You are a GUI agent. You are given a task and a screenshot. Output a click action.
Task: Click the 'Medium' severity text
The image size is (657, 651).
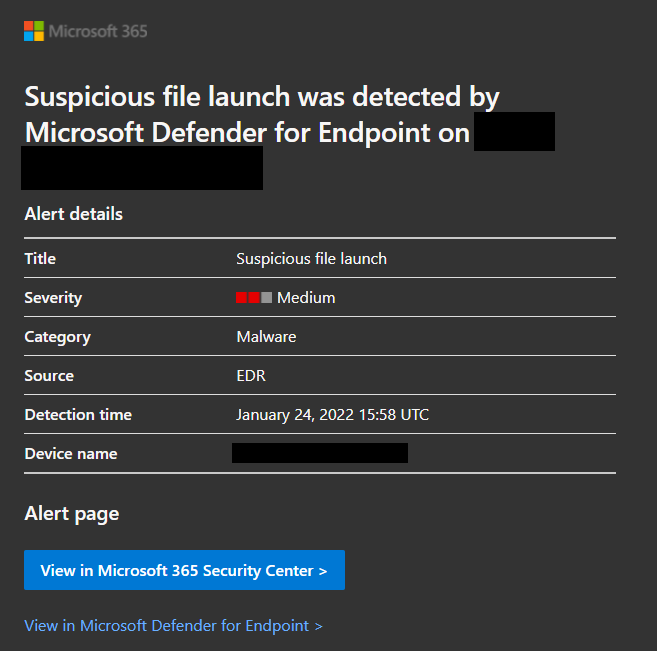306,297
